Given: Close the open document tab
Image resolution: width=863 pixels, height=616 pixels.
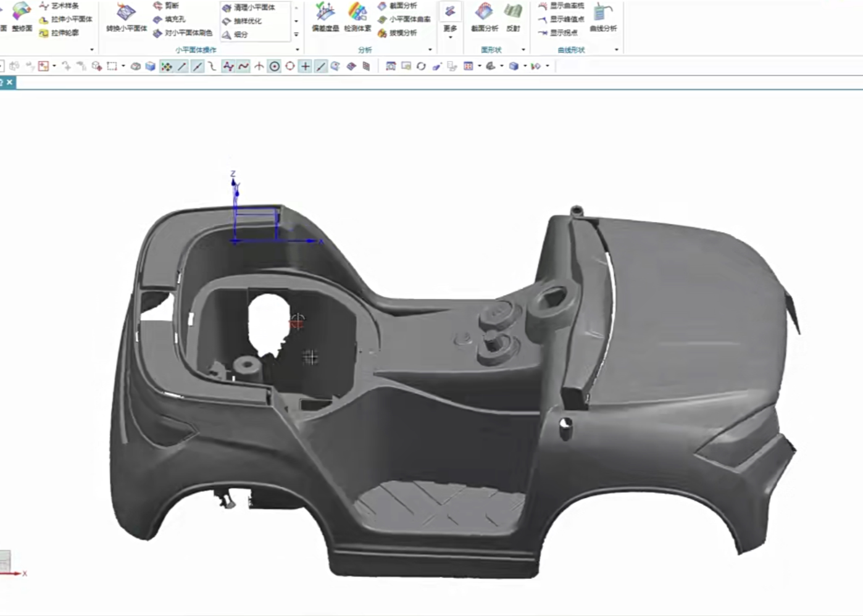Looking at the screenshot, I should point(10,82).
